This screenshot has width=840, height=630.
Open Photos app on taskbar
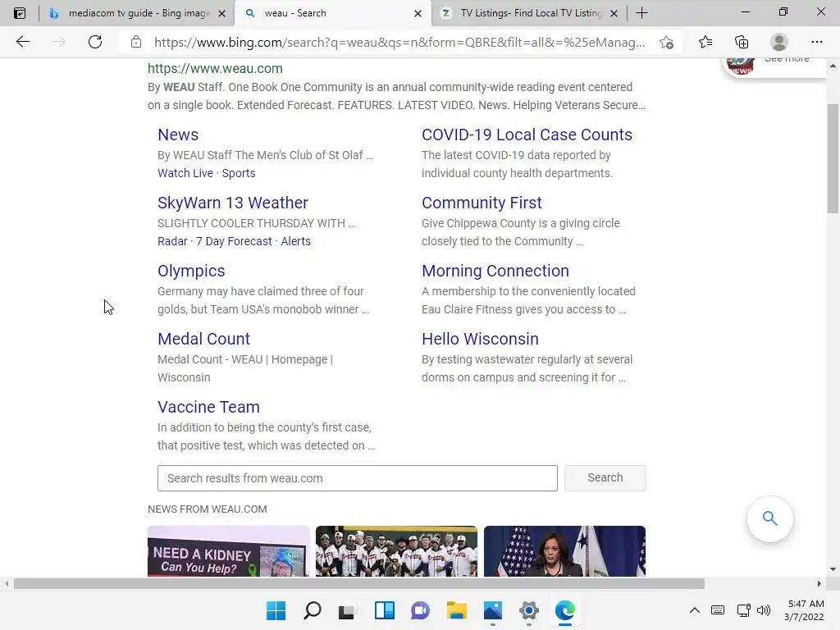tap(493, 610)
